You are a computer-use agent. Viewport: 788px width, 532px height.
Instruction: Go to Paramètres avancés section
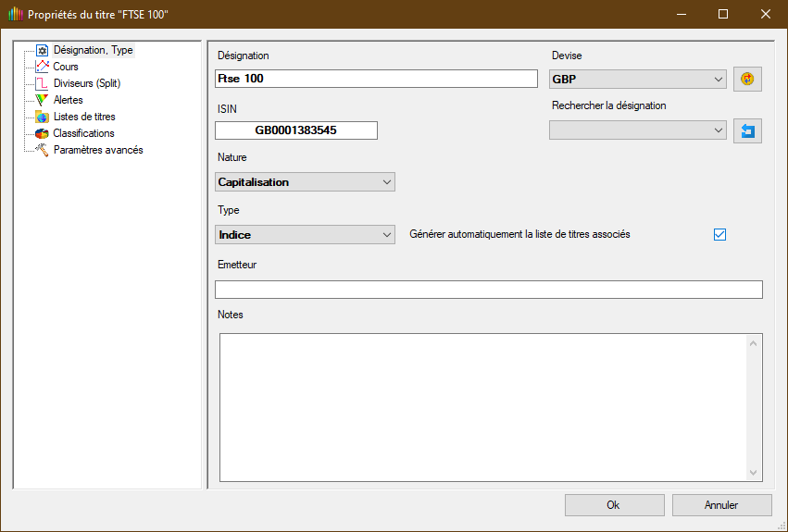[x=98, y=150]
